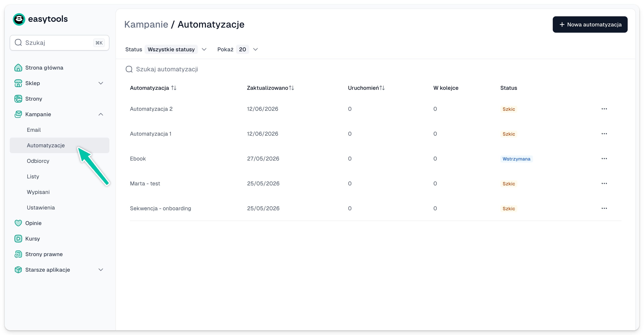644x335 pixels.
Task: Click the Status column header
Action: (x=509, y=88)
